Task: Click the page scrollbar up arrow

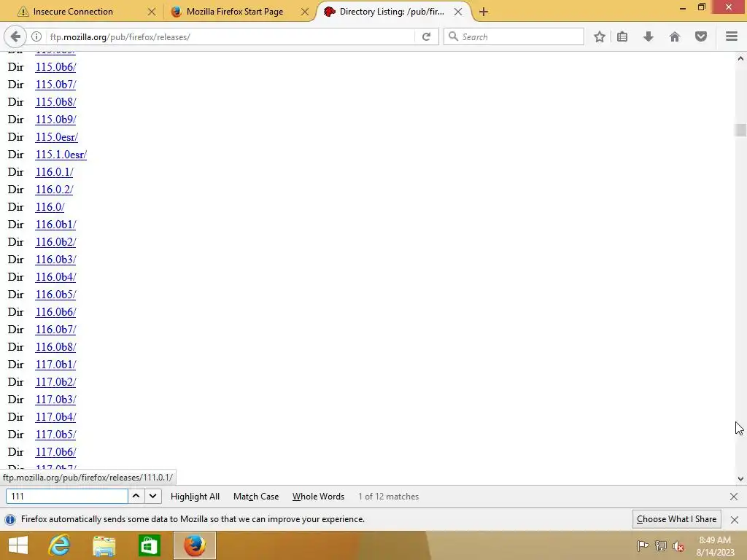Action: (740, 58)
